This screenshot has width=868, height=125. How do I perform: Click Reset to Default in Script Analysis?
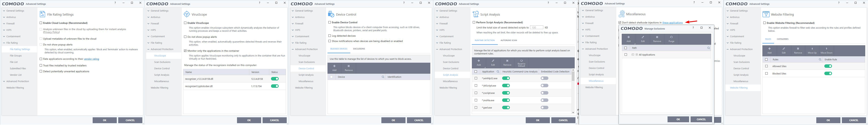point(521,62)
